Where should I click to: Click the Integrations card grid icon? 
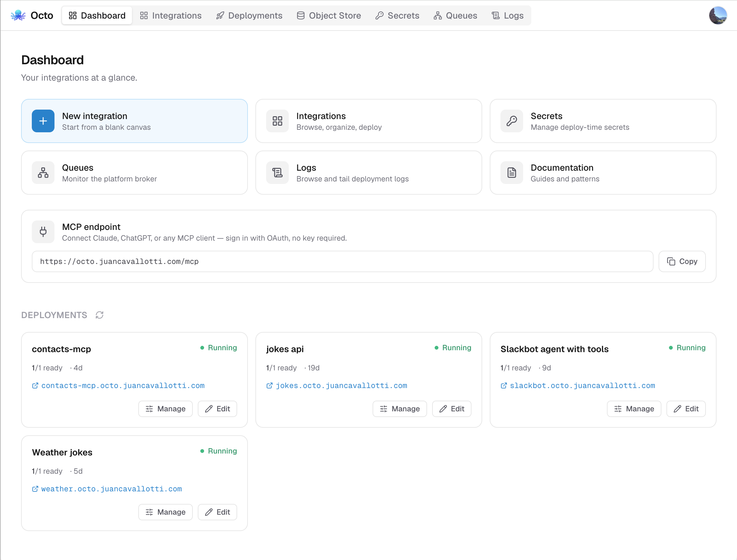coord(277,121)
